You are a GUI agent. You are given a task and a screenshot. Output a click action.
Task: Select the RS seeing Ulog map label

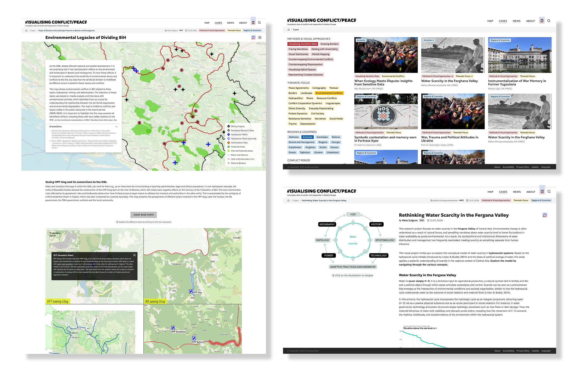(155, 301)
